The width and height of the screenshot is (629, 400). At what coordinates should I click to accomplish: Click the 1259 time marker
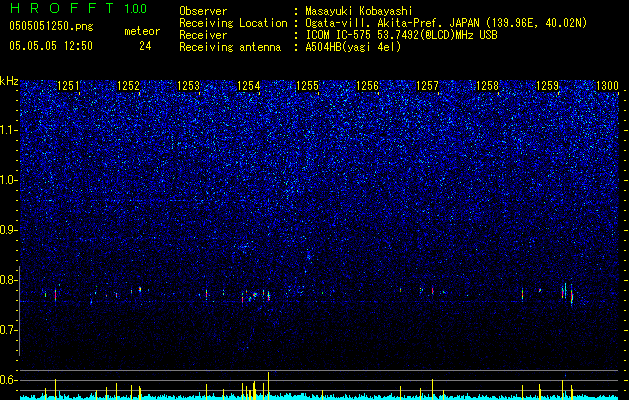[x=547, y=86]
